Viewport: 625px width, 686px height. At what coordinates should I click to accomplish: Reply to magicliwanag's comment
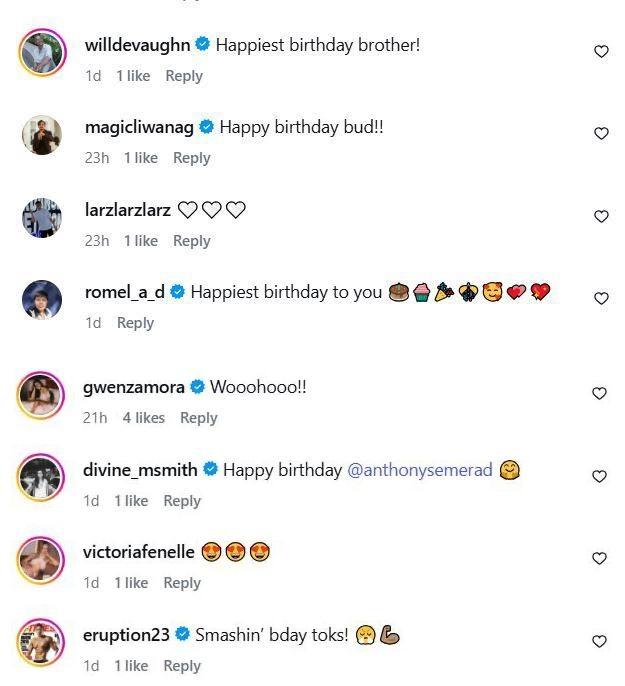click(x=191, y=158)
